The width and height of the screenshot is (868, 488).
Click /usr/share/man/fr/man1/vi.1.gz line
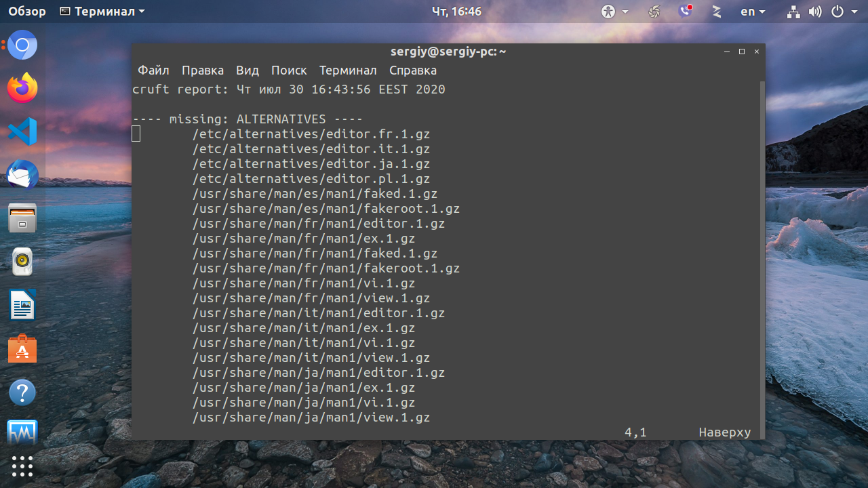[x=304, y=283]
